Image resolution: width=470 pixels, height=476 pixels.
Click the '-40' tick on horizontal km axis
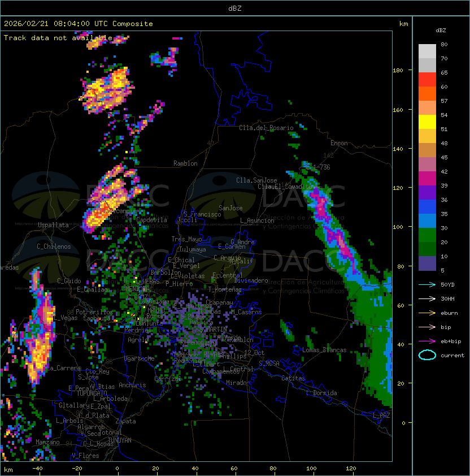tap(37, 469)
